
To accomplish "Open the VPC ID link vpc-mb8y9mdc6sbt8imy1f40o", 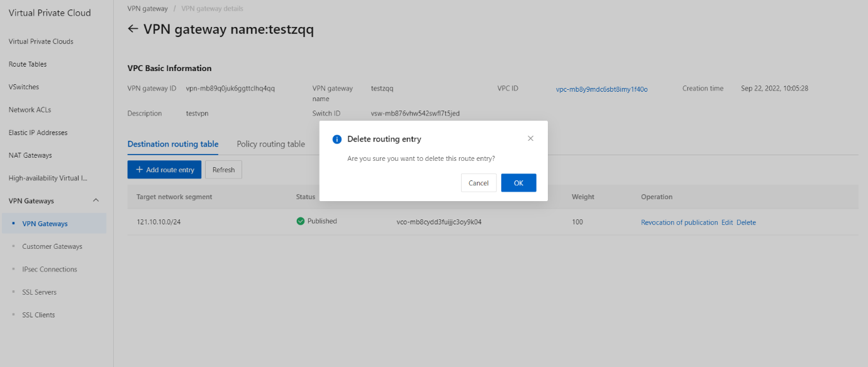I will click(x=602, y=89).
